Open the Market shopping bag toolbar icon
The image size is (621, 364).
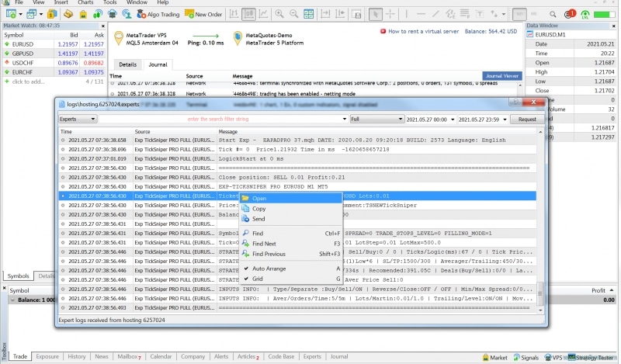point(83,14)
